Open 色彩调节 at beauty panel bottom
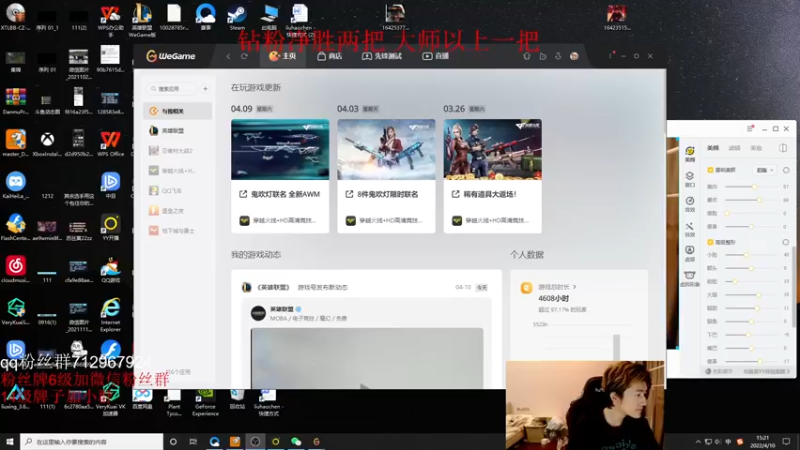This screenshot has width=800, height=450. pos(718,371)
